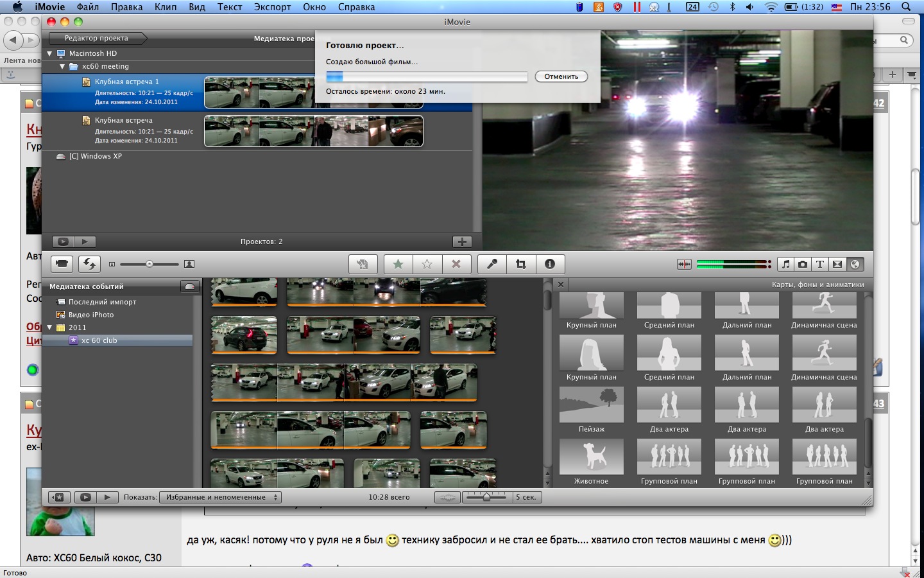
Task: Open the camera import window
Action: point(62,264)
